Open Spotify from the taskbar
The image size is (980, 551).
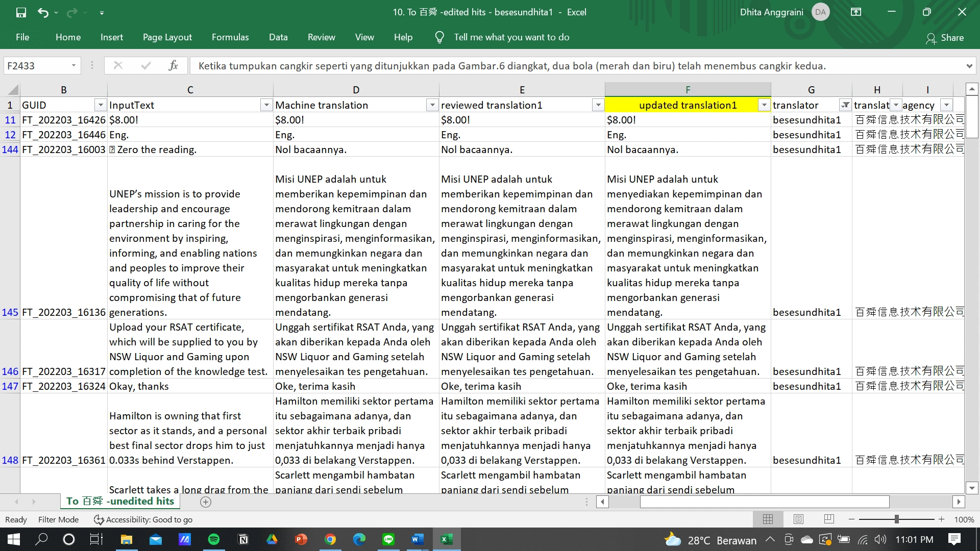click(x=214, y=539)
